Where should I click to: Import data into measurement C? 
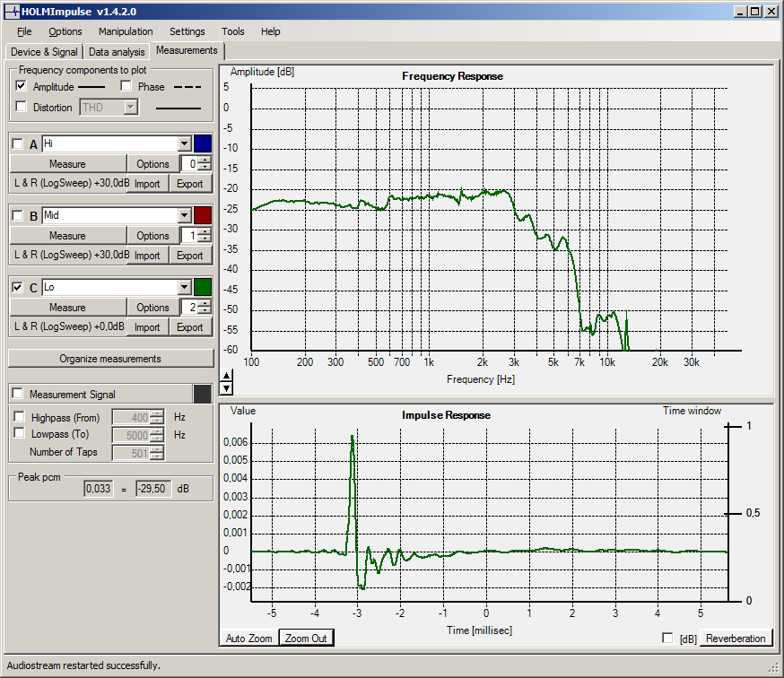[x=147, y=327]
